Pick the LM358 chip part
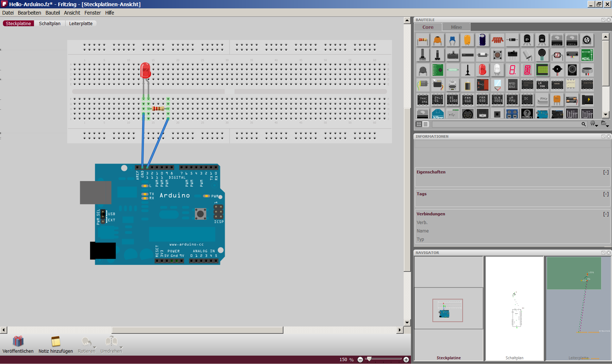This screenshot has height=364, width=612. tap(542, 85)
